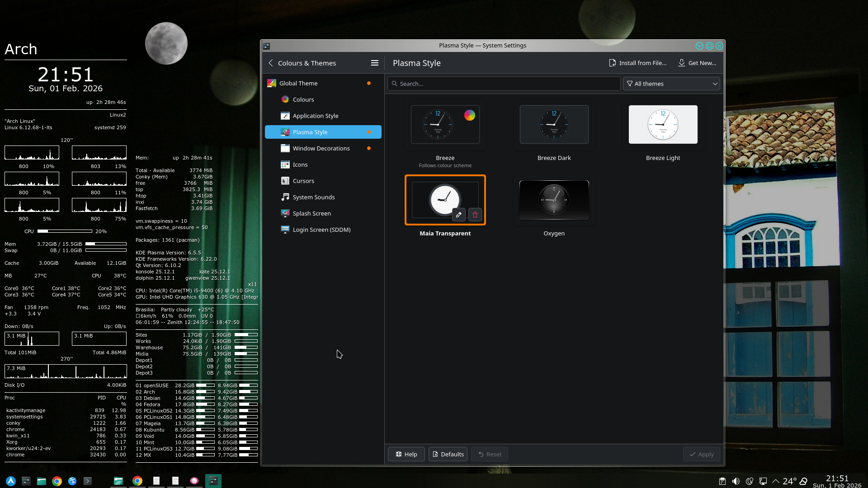Show hidden system tray icons arrow

[776, 481]
